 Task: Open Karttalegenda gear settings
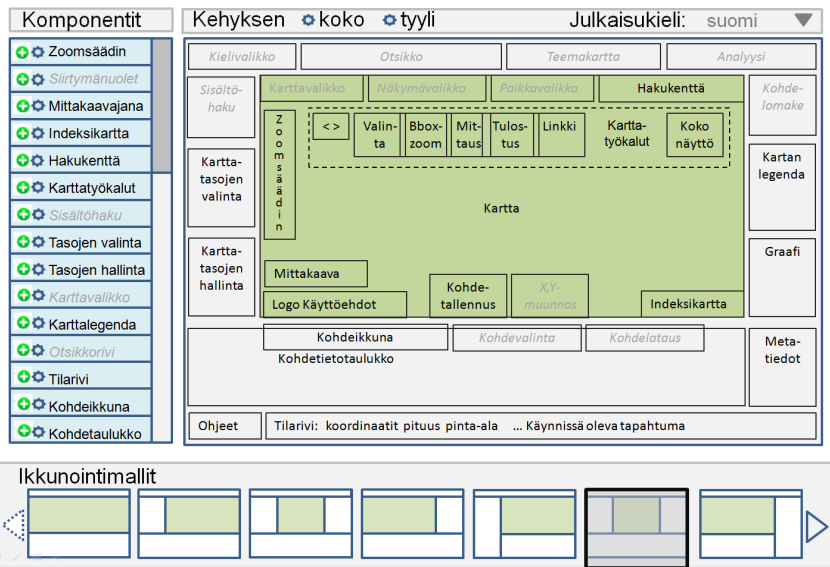tap(38, 322)
